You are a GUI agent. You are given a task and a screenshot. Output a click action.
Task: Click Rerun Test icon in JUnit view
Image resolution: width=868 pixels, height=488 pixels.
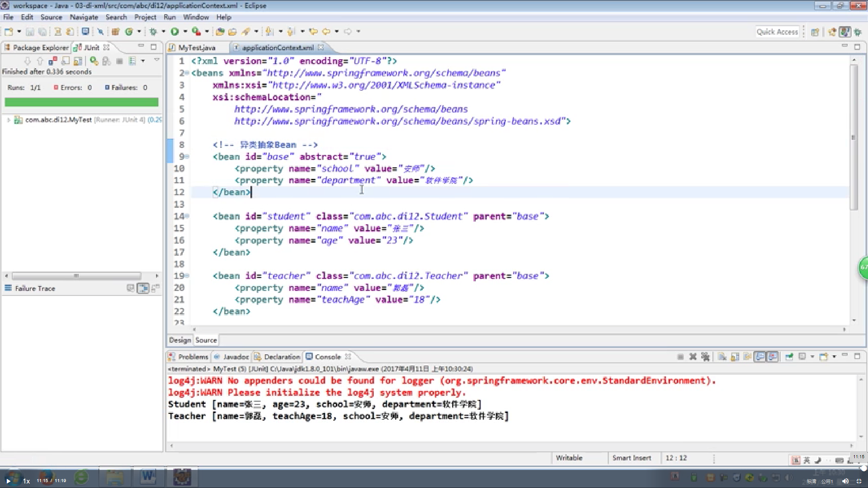94,61
